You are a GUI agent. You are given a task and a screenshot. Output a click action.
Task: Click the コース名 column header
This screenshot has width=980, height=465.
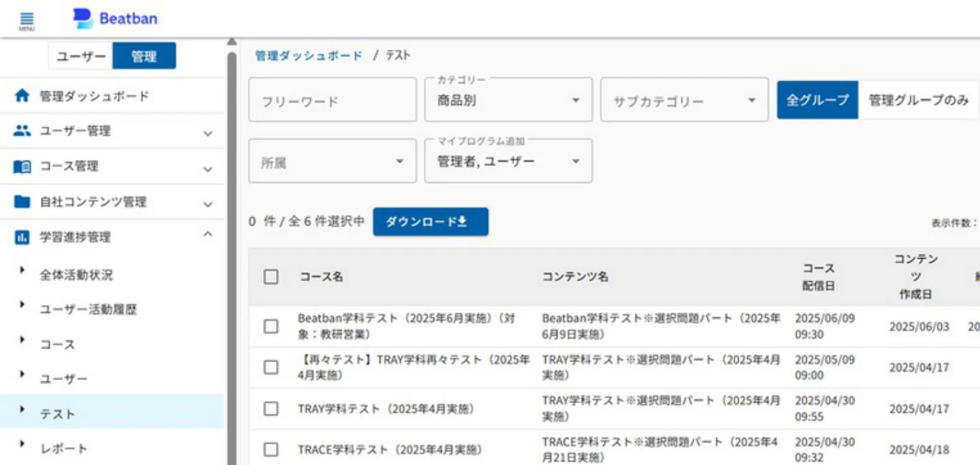320,277
